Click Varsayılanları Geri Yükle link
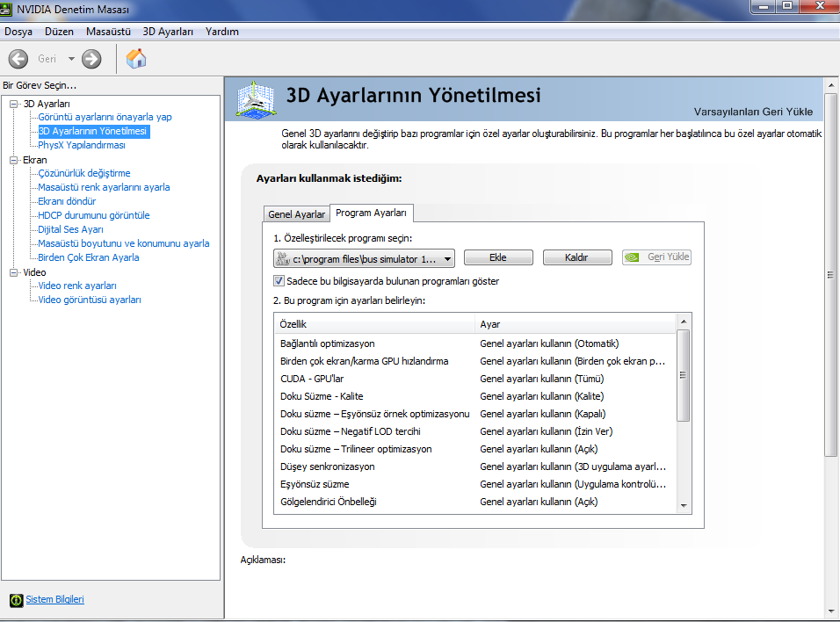840x622 pixels. coord(753,112)
